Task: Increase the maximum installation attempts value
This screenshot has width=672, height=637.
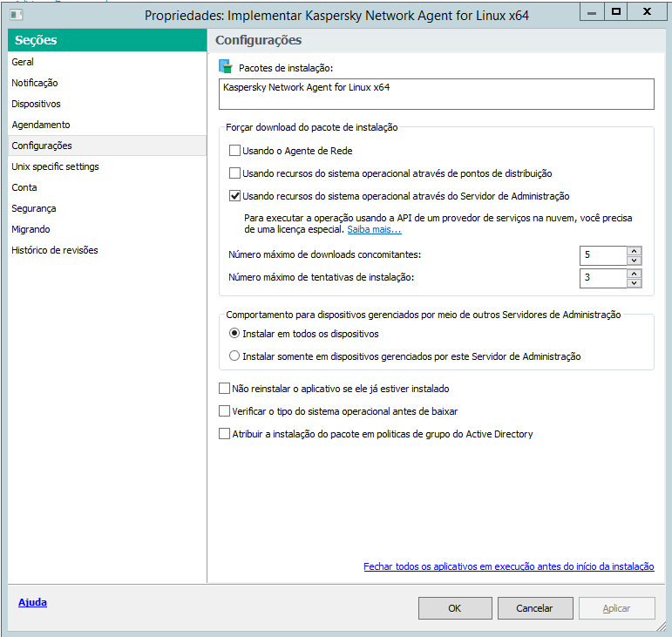Action: click(634, 274)
